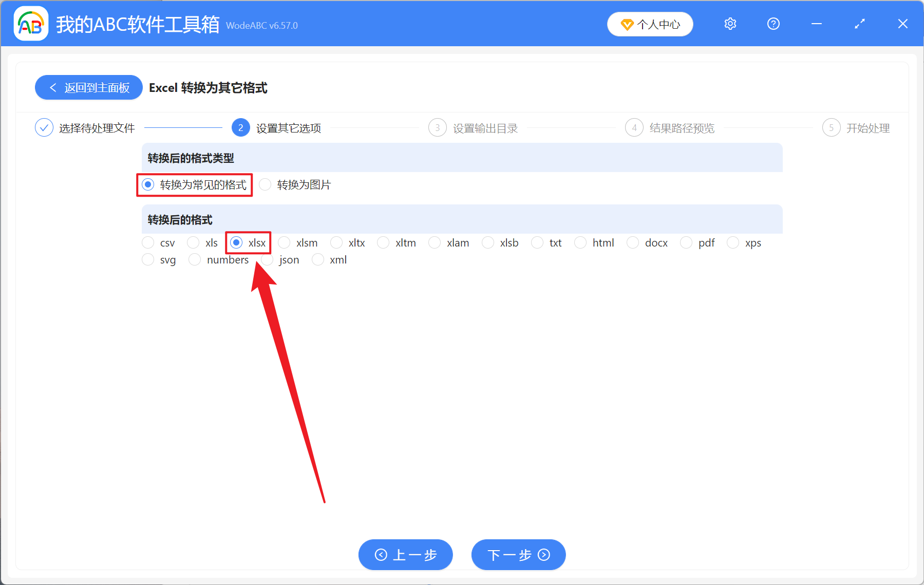Select the pdf output format
924x585 pixels.
coord(686,242)
